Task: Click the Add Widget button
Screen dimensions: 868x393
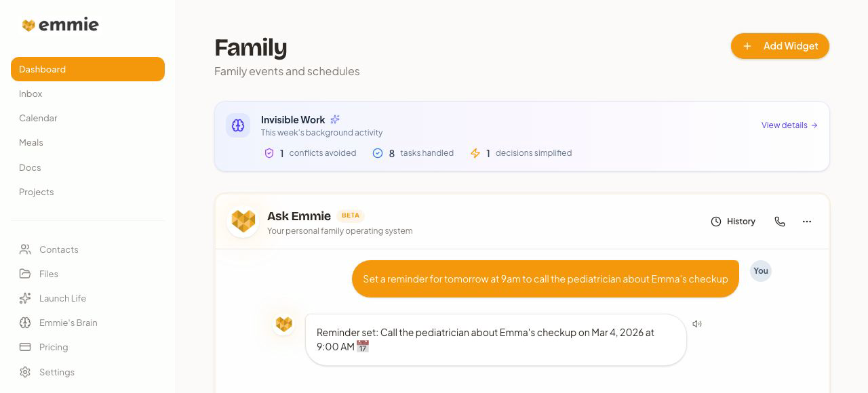Action: click(x=780, y=46)
